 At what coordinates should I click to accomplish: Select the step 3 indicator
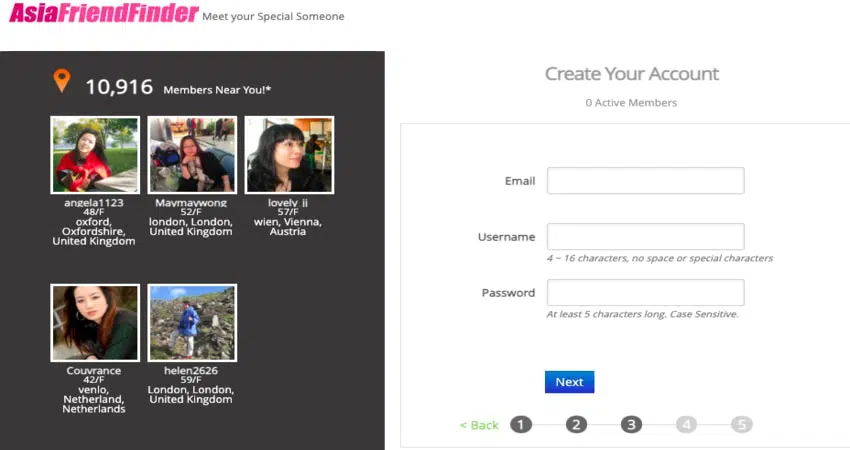[631, 425]
